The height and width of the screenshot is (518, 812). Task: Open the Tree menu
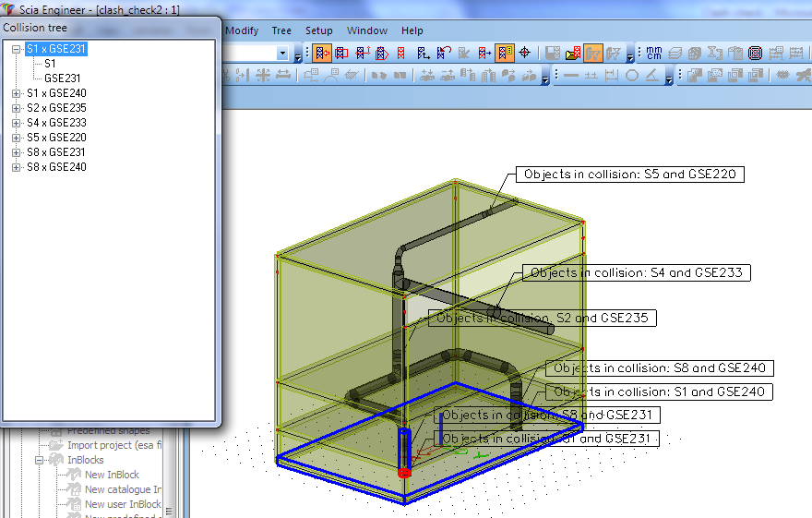pos(281,30)
